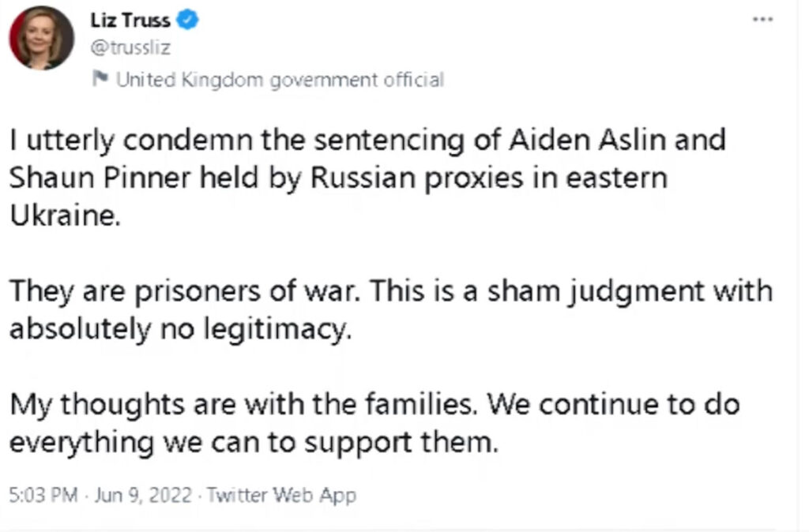Click the Jun 9, 2022 date
Viewport: 809px width, 532px height.
click(144, 496)
